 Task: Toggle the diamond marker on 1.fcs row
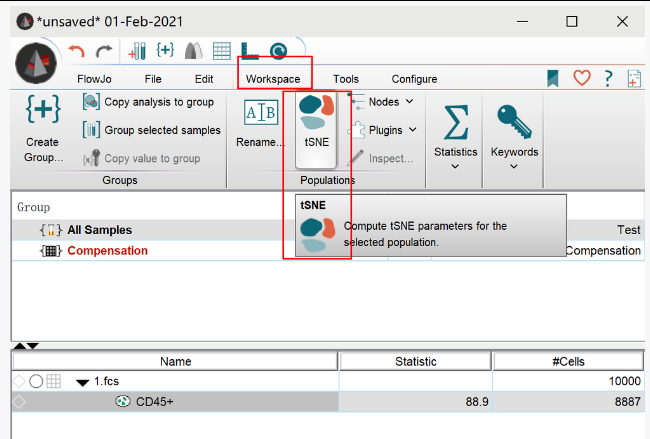tap(18, 381)
